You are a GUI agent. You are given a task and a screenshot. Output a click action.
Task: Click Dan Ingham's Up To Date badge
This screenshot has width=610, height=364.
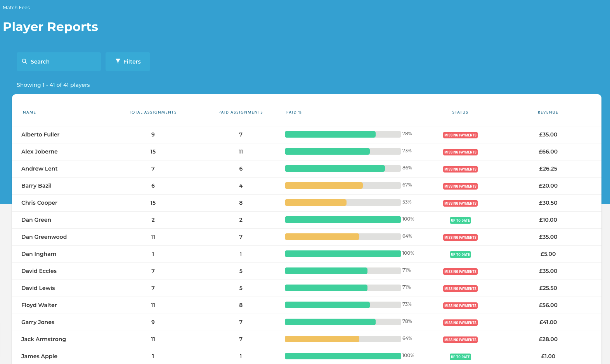(x=460, y=255)
